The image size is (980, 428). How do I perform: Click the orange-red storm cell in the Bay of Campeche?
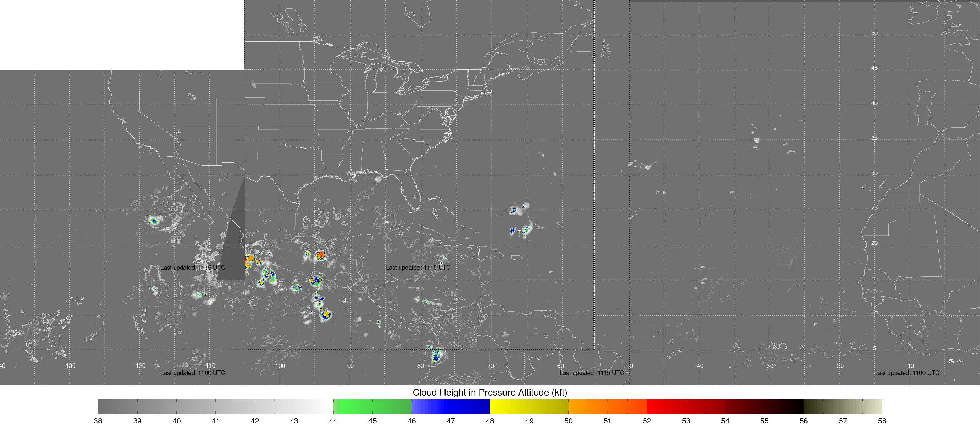321,254
